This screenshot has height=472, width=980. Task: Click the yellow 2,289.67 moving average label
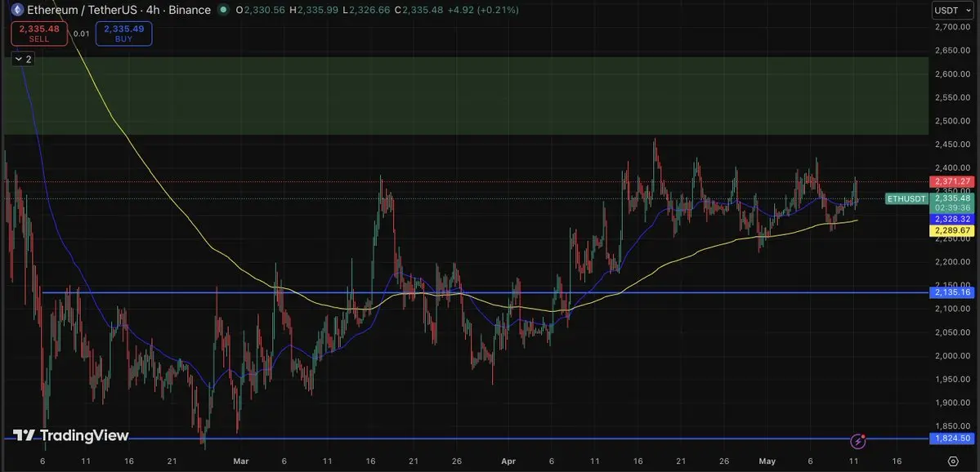pos(952,230)
